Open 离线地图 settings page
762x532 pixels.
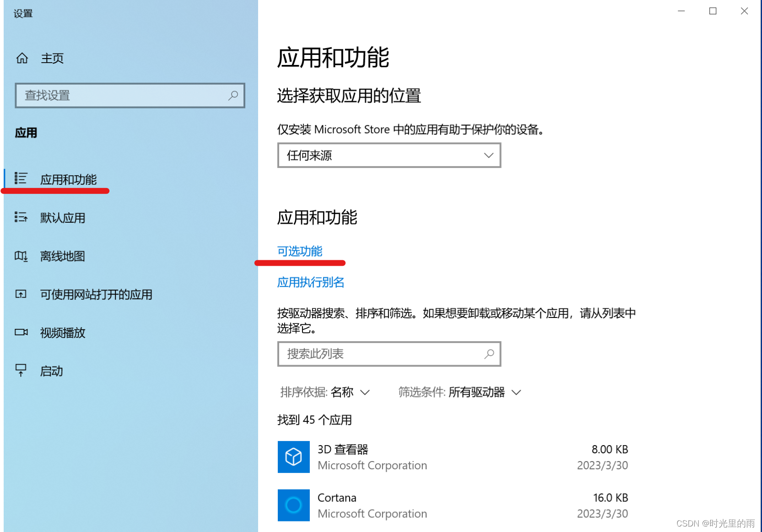[63, 256]
